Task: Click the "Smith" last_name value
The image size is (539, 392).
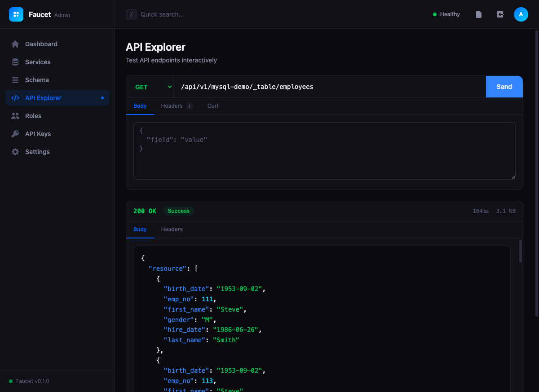Action: tap(226, 340)
